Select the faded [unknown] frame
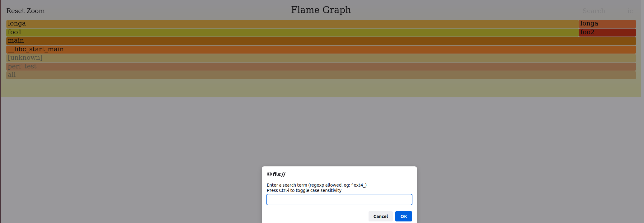The height and width of the screenshot is (223, 644). pyautogui.click(x=321, y=58)
